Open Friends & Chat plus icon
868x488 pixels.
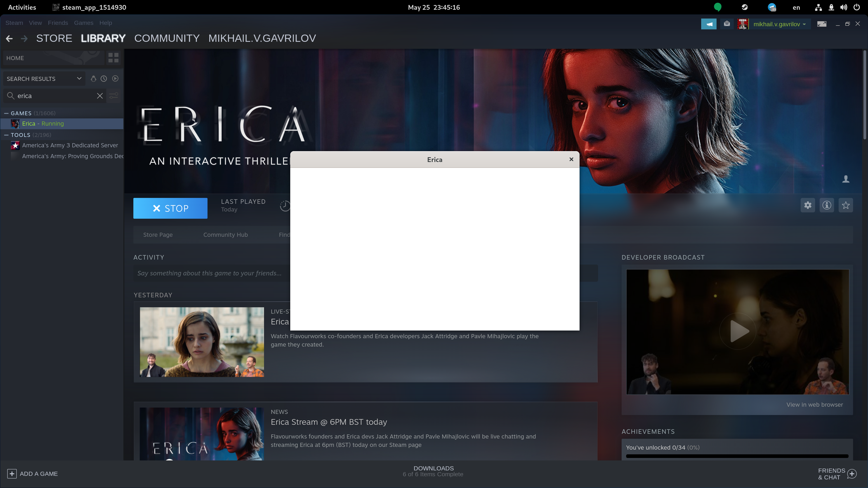[x=852, y=474]
